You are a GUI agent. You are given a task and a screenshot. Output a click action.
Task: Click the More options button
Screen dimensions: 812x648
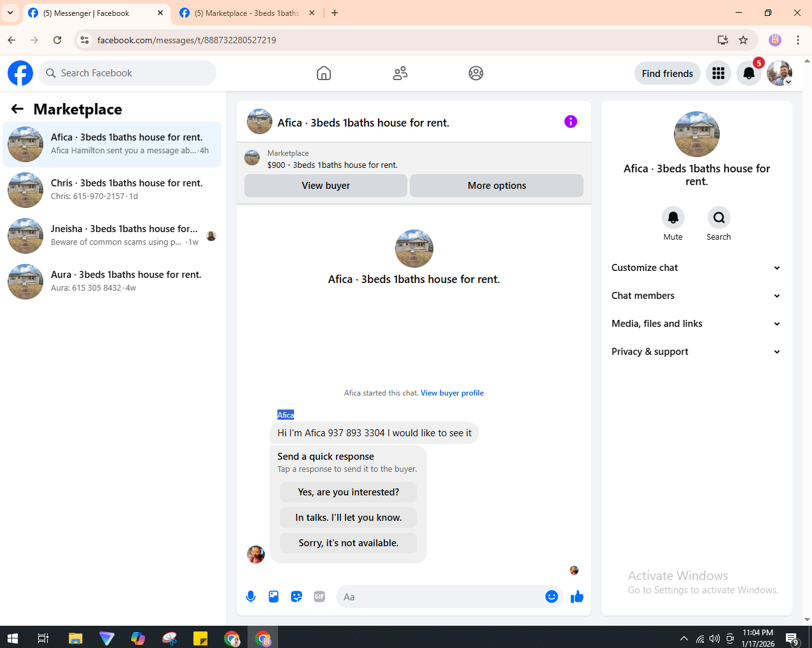point(496,186)
